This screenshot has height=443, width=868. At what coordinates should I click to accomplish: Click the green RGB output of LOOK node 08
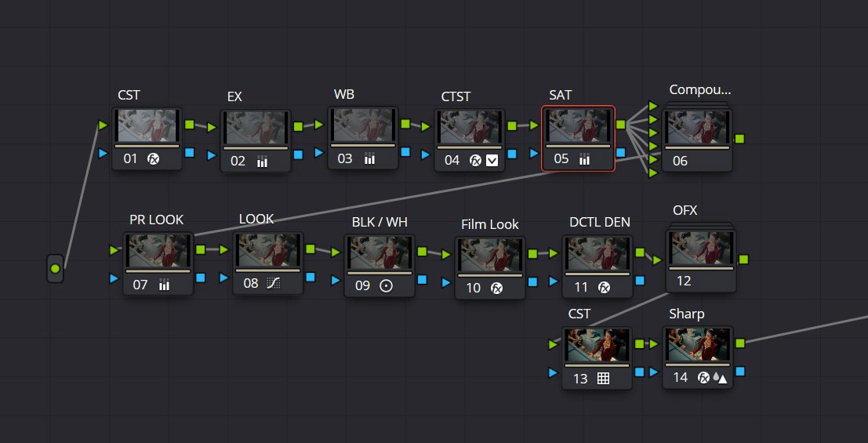click(x=311, y=249)
